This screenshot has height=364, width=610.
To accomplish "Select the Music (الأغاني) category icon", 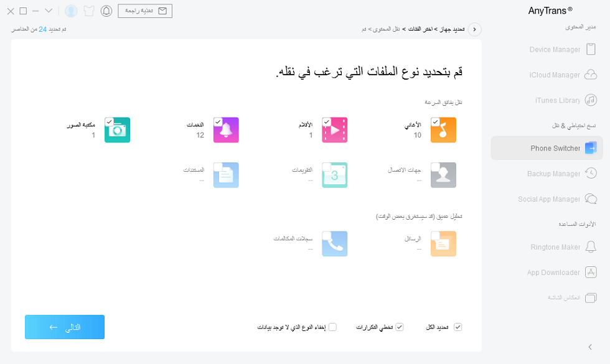I will tap(443, 130).
